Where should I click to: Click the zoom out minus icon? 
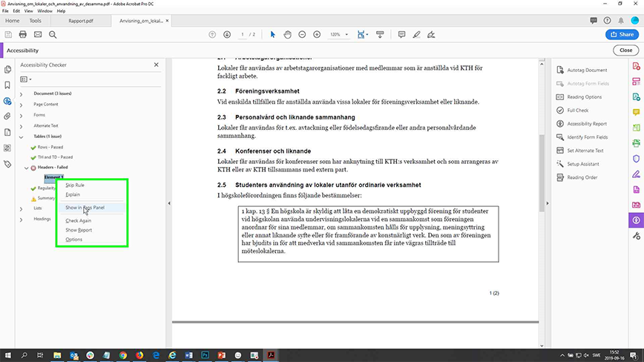[x=302, y=35]
